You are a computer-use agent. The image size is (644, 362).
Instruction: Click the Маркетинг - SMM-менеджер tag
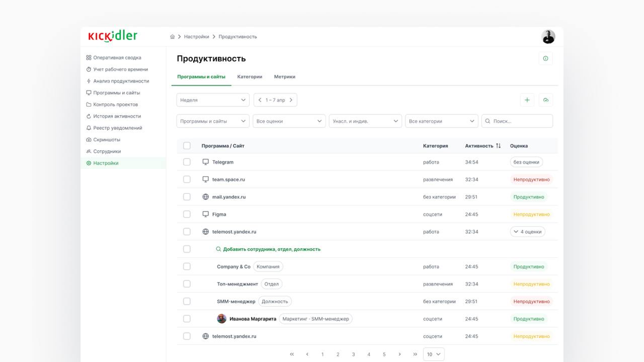tap(316, 319)
